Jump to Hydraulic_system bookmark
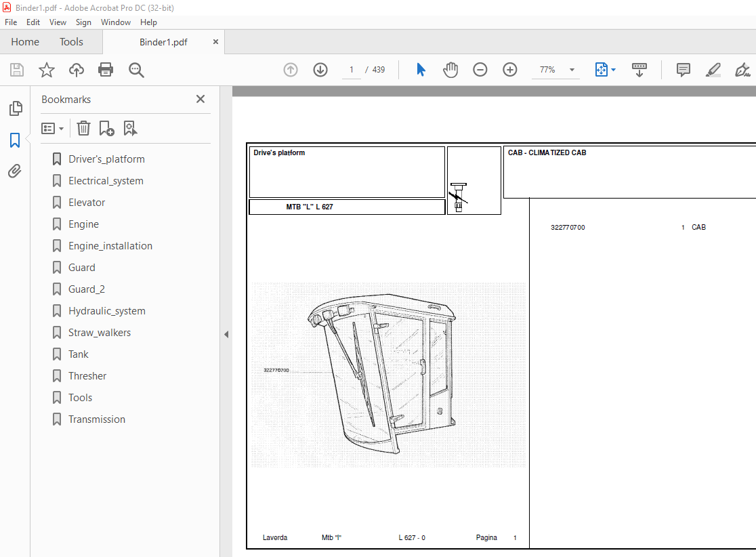 pyautogui.click(x=107, y=311)
